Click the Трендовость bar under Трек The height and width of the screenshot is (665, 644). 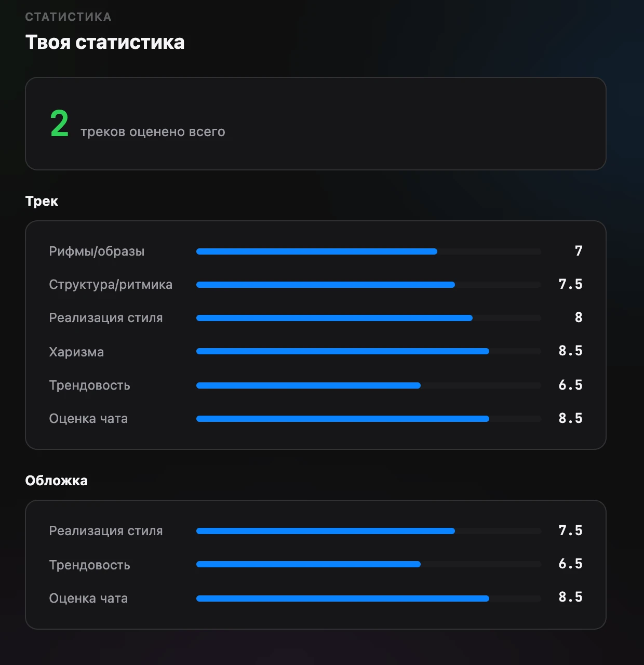369,385
